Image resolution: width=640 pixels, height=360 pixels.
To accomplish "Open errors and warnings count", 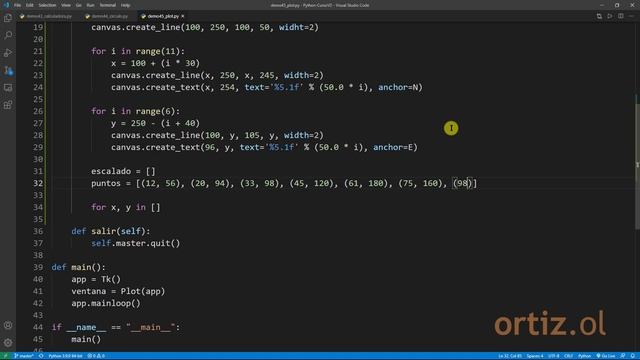I will click(x=96, y=356).
